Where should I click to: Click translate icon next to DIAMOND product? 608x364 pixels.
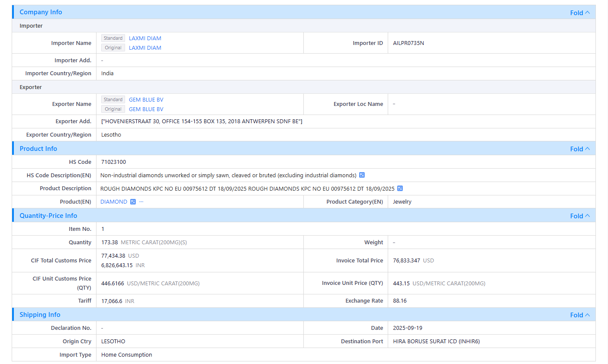click(x=133, y=202)
